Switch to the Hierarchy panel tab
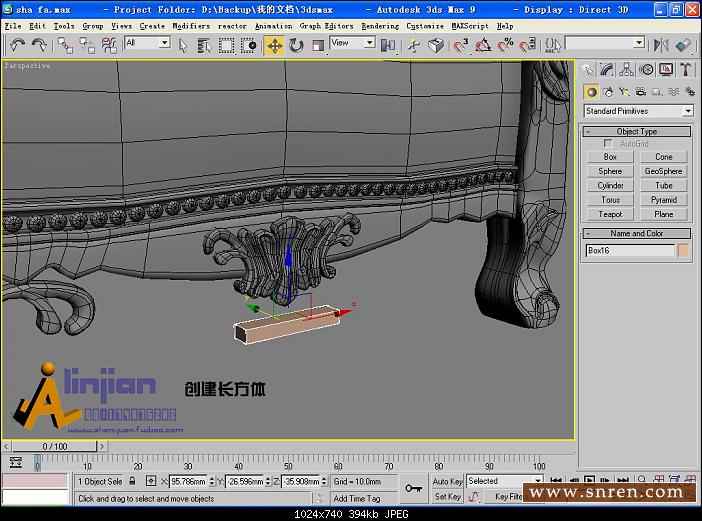702x521 pixels. [627, 69]
